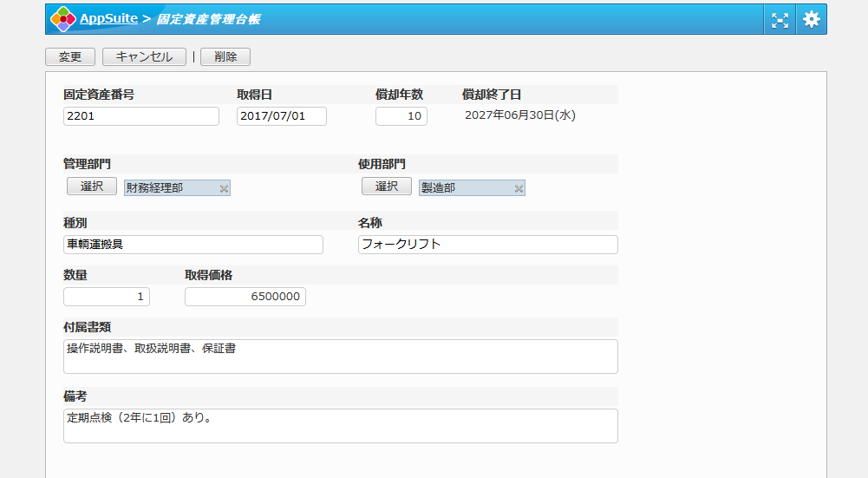The width and height of the screenshot is (868, 478).
Task: Edit the 取得価格 amount field
Action: click(245, 297)
